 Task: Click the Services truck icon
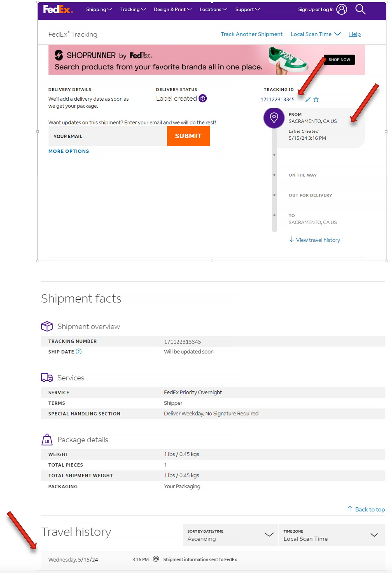(x=47, y=378)
